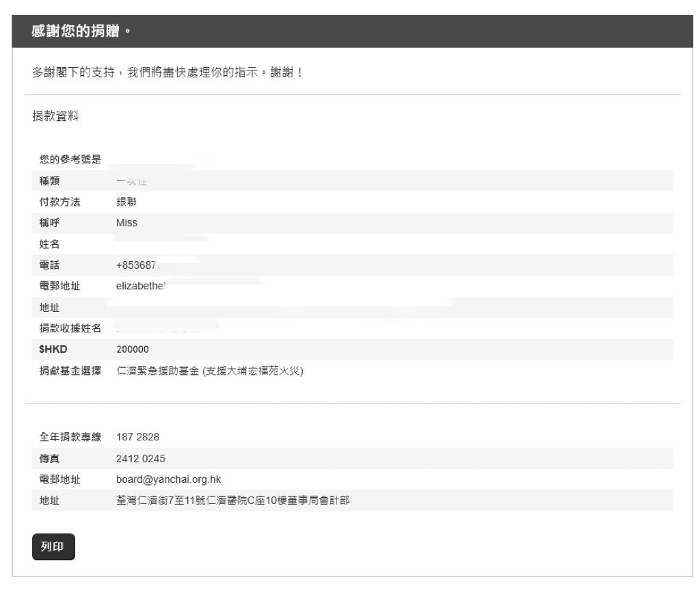Select the donation amount 200000
This screenshot has height=597, width=700.
pos(132,349)
